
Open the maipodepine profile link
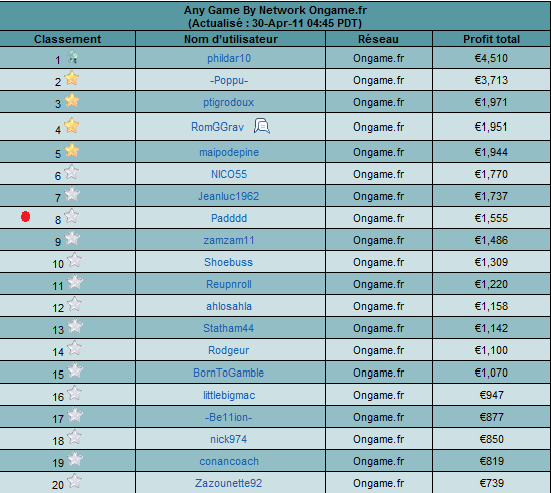tap(229, 153)
